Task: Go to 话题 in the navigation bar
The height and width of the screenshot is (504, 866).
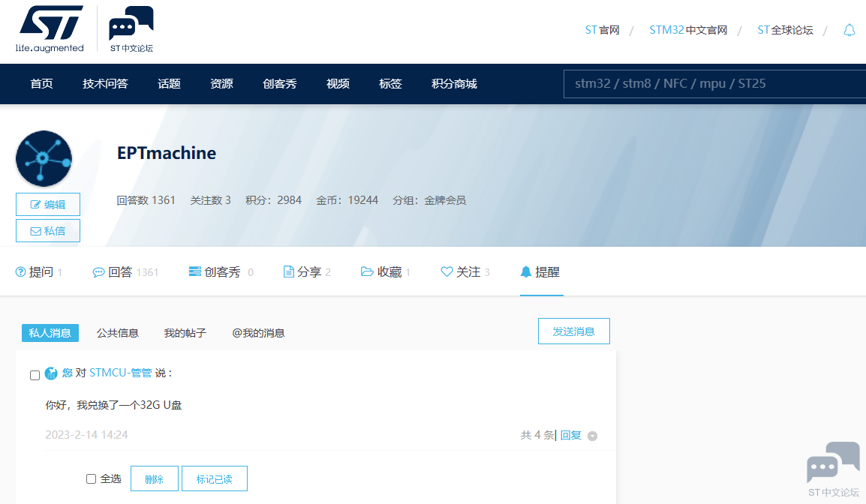Action: click(169, 84)
